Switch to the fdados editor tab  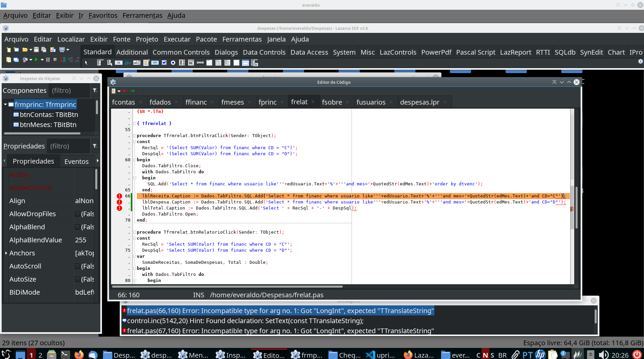pos(160,102)
